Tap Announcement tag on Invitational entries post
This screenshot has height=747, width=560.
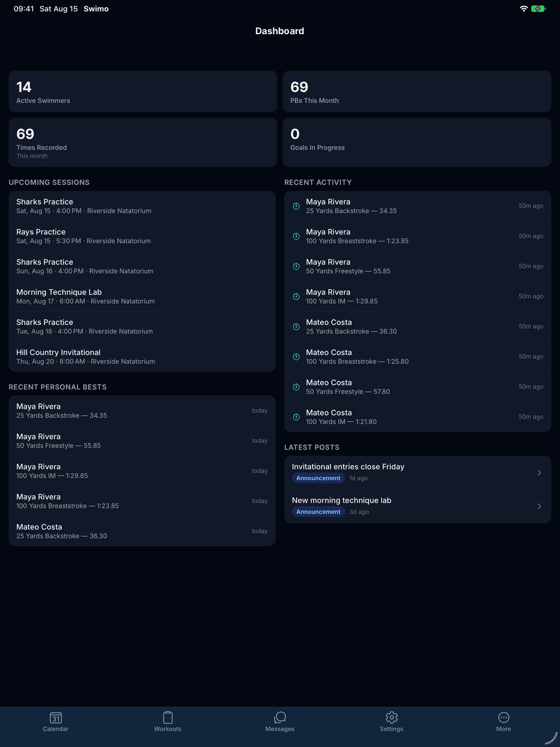(318, 478)
